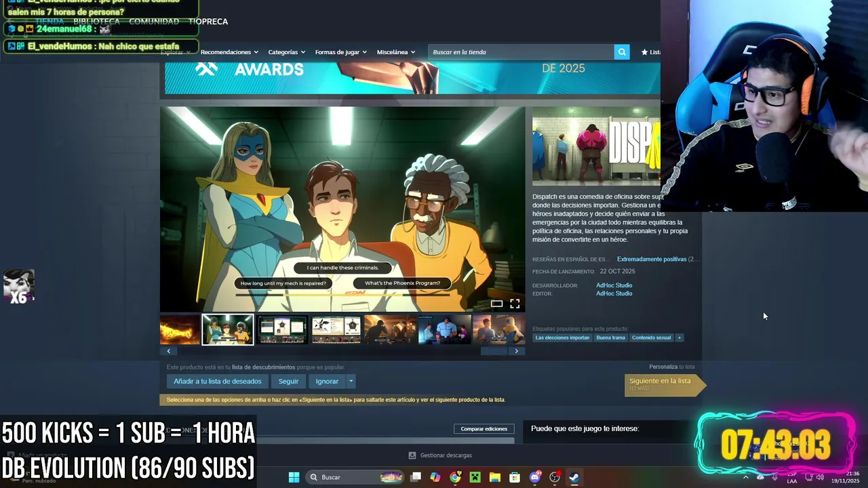Screen dimensions: 868x488
Task: Go to the next screenshot thumbnails
Action: (x=517, y=351)
